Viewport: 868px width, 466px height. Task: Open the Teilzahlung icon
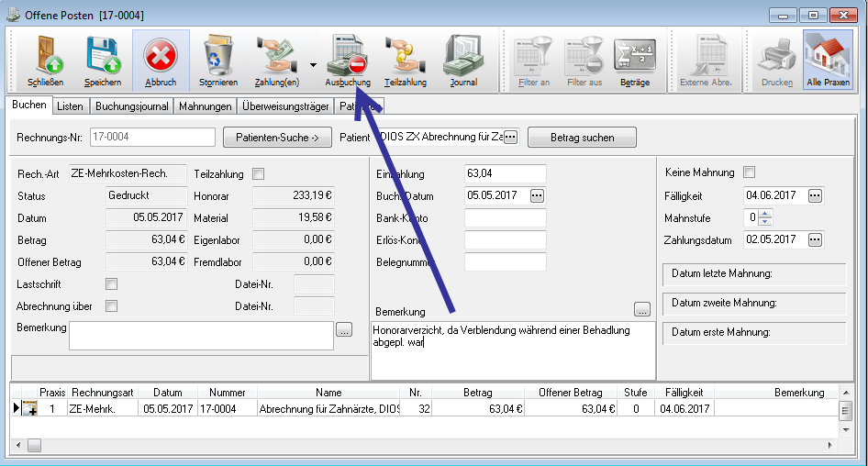(x=406, y=61)
